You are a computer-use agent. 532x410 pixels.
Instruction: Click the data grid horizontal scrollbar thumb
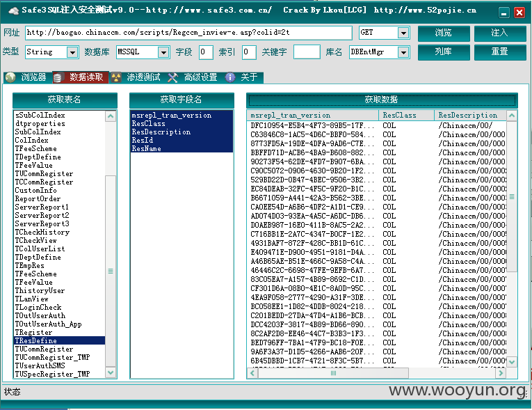click(333, 373)
